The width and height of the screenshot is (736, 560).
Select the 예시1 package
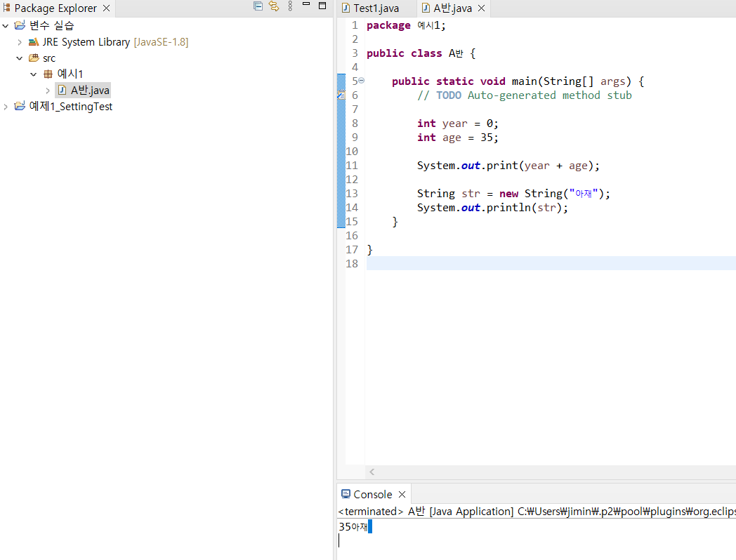(70, 74)
